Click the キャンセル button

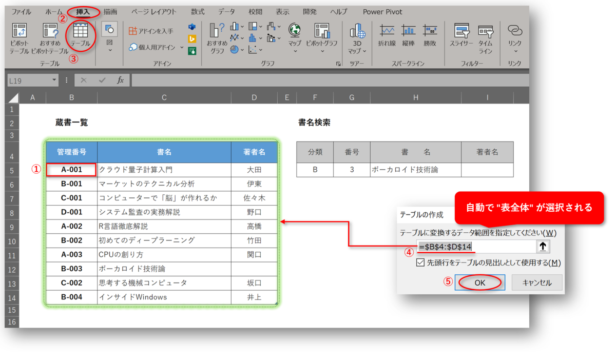(x=537, y=282)
